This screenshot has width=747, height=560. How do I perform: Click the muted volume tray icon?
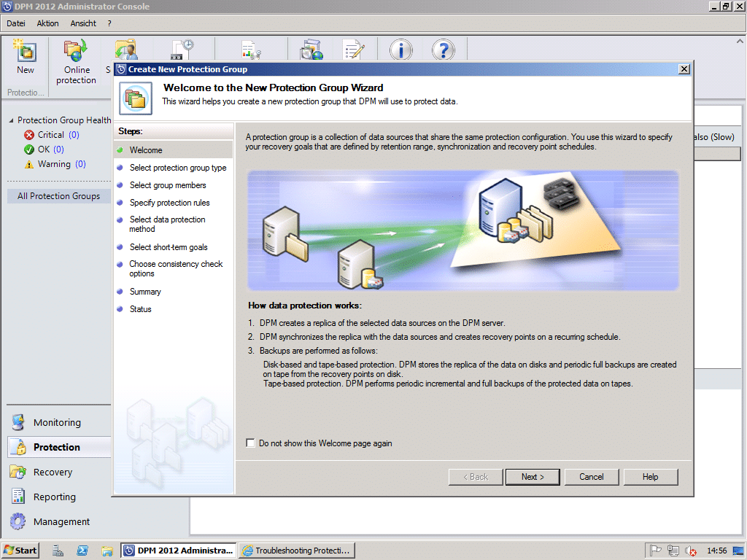point(691,551)
